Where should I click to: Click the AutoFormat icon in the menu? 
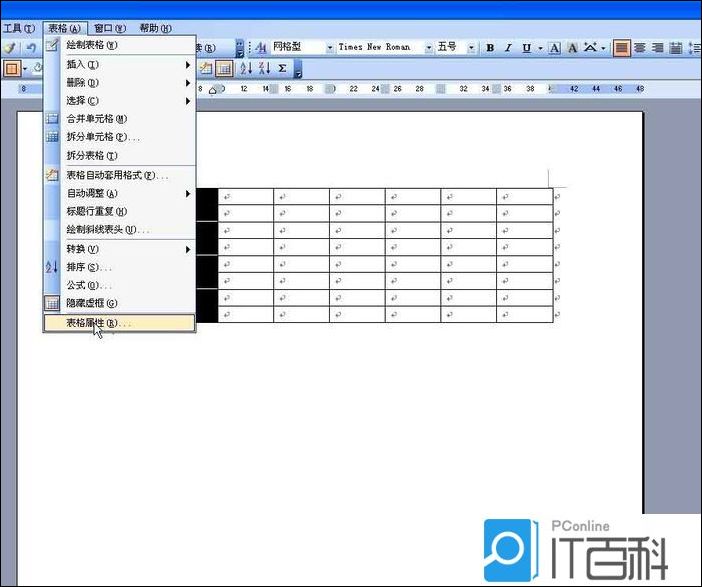pos(52,175)
